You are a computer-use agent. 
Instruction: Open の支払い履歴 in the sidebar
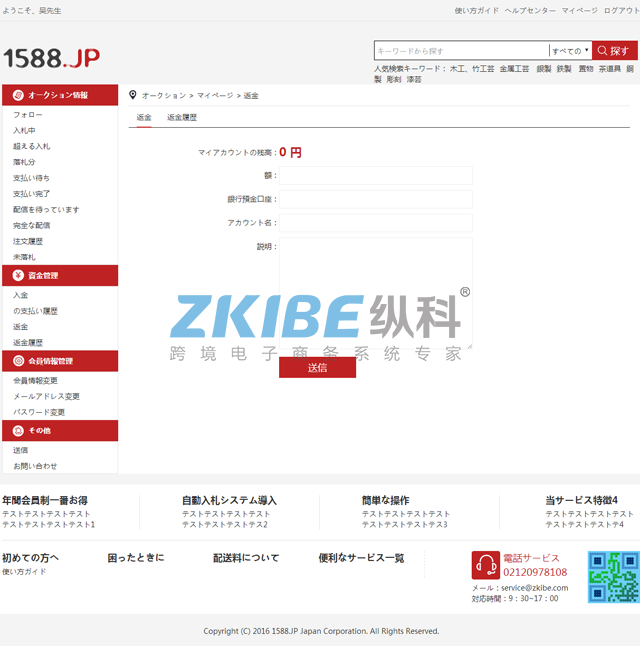coord(35,311)
